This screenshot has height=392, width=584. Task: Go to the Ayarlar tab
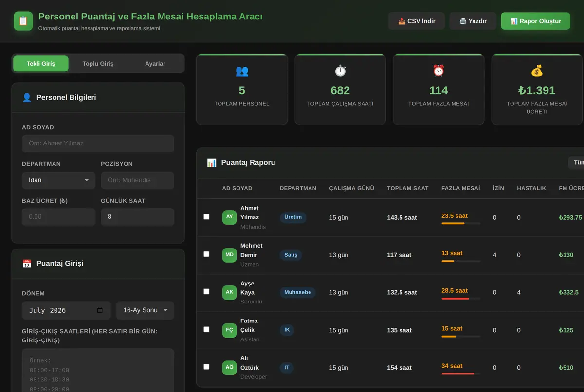click(x=155, y=64)
